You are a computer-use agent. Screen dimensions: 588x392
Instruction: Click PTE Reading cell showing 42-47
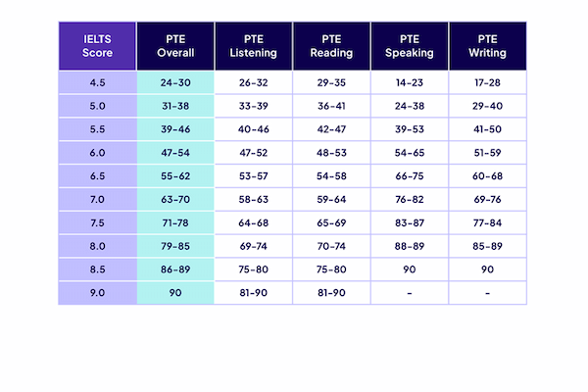331,129
